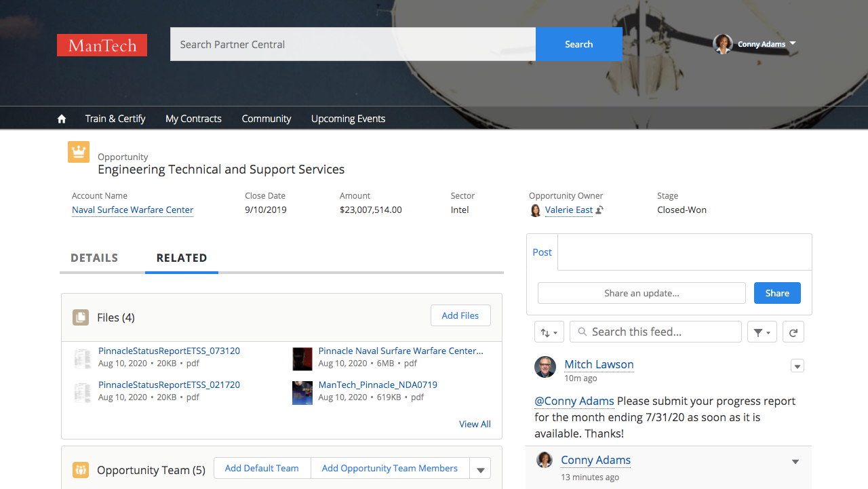The height and width of the screenshot is (489, 868).
Task: Open the feed sort options icon
Action: pos(549,332)
